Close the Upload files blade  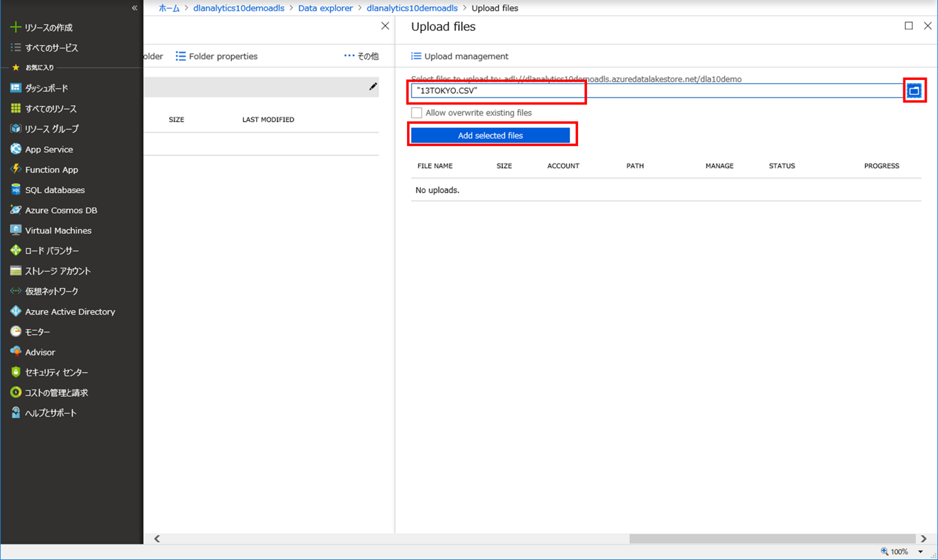tap(927, 26)
